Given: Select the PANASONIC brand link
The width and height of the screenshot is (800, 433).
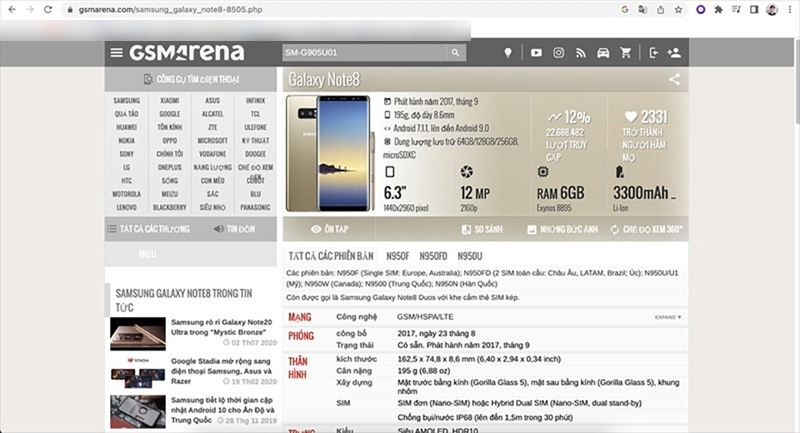Looking at the screenshot, I should pos(255,207).
